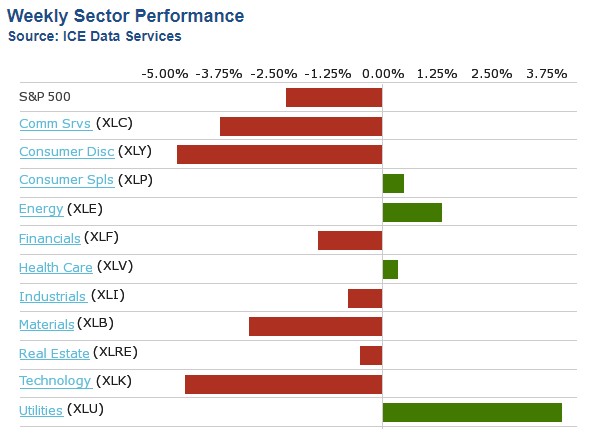Follow the Energy sector link
Screen dimensions: 604x447
click(41, 209)
